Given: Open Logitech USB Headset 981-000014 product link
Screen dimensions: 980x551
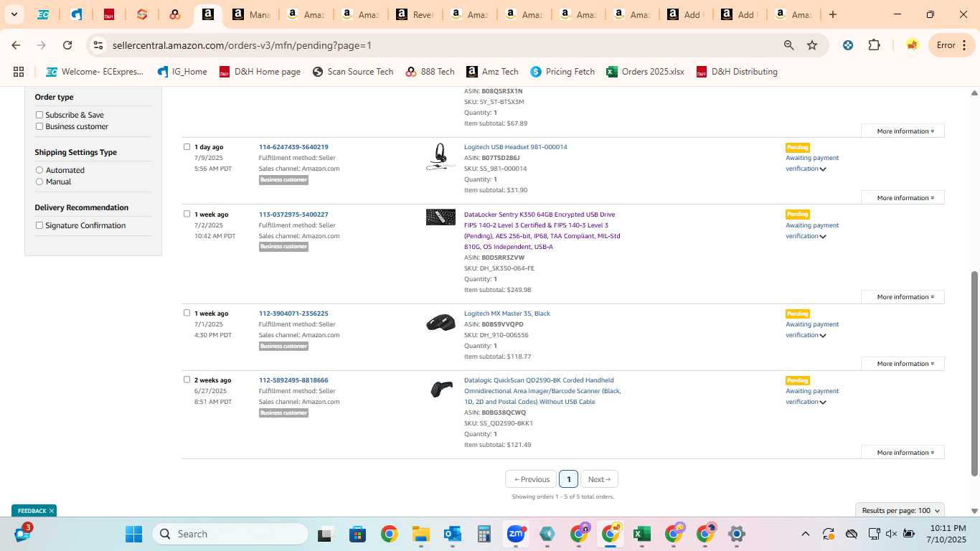Looking at the screenshot, I should pyautogui.click(x=515, y=147).
